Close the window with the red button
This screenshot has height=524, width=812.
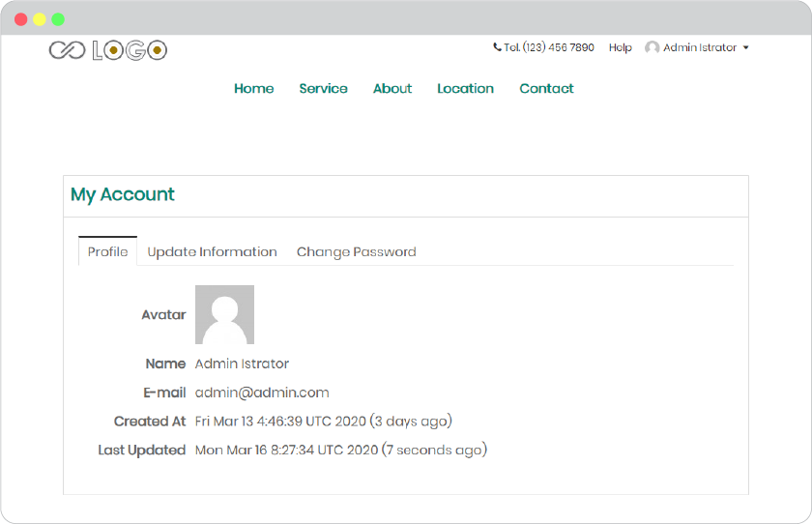coord(20,19)
